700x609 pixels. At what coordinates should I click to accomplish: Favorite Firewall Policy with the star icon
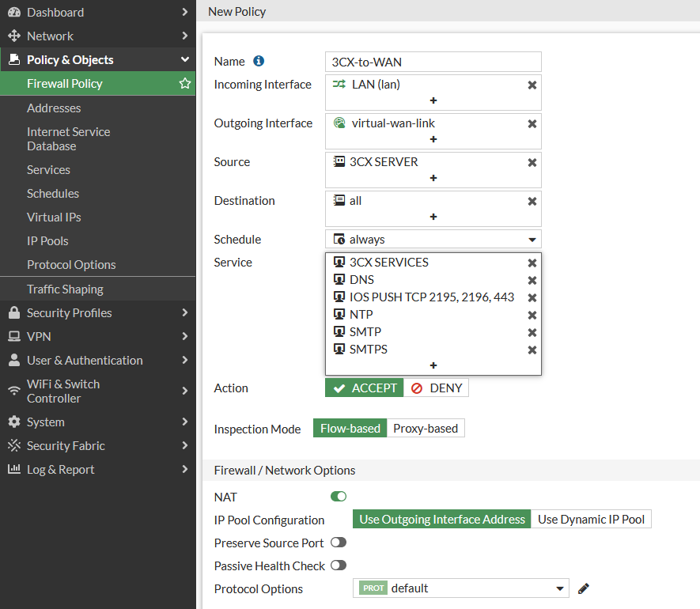click(x=184, y=84)
